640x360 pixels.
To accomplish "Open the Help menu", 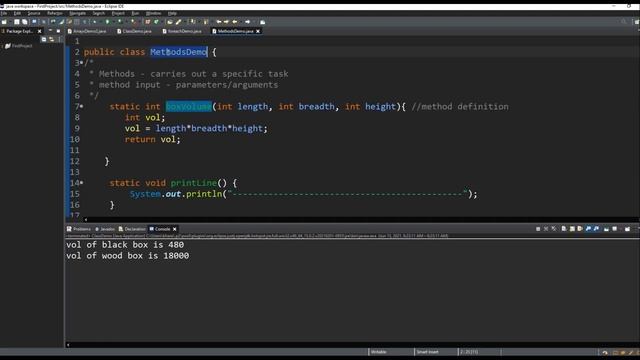I will [172, 13].
